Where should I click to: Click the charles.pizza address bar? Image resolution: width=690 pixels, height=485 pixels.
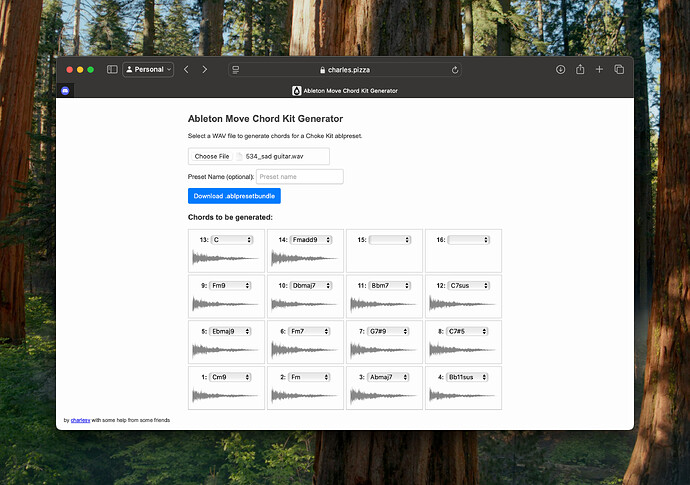(x=345, y=70)
